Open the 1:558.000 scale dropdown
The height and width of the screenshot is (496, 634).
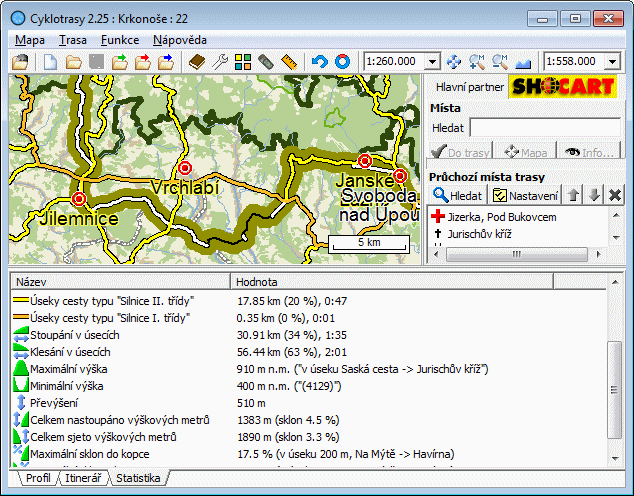(613, 62)
